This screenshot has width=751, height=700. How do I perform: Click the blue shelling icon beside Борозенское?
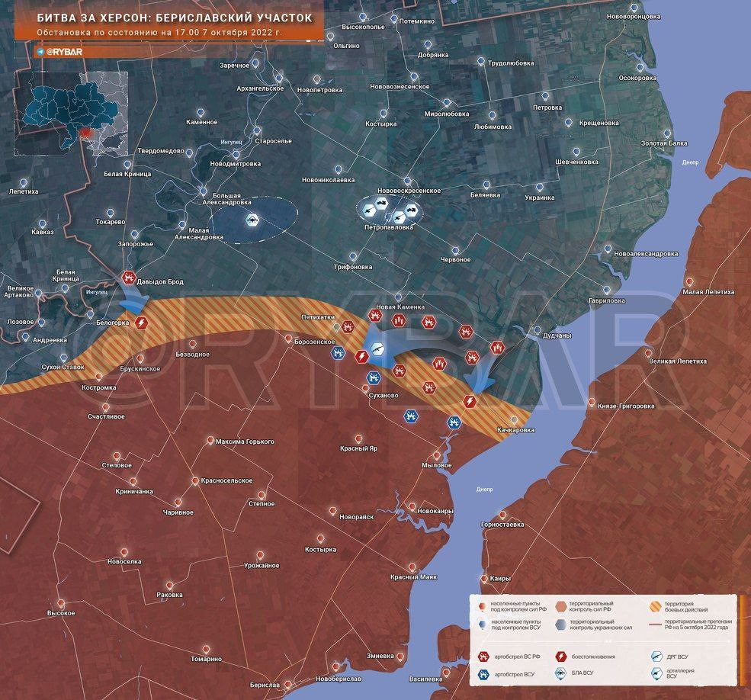click(338, 352)
